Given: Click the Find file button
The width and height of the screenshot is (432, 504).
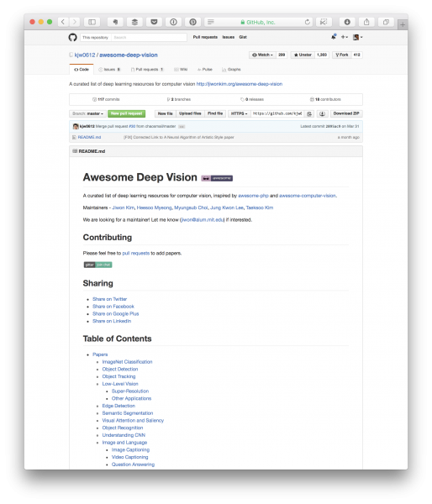Looking at the screenshot, I should pos(215,113).
